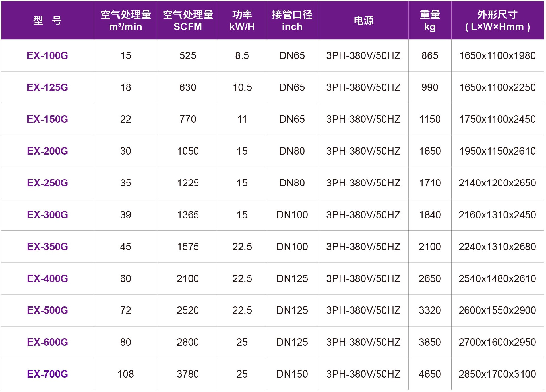Click the 4650 weight value

tap(430, 374)
